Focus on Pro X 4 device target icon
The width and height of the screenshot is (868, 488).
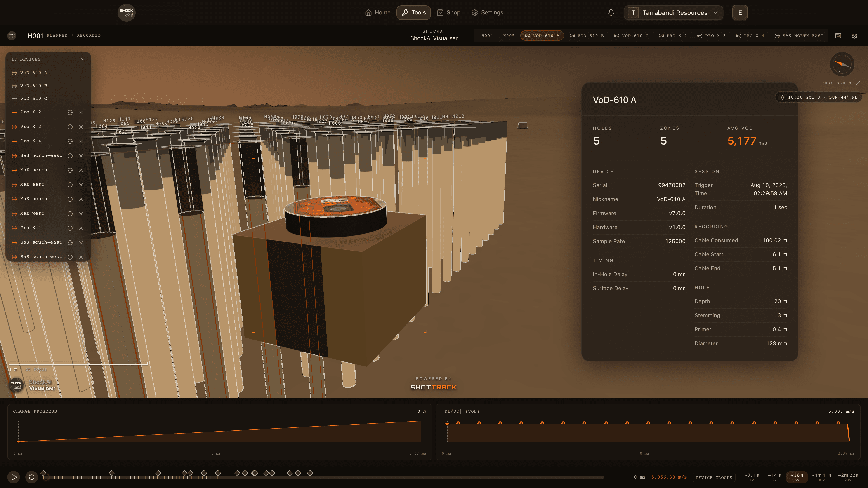click(x=70, y=141)
